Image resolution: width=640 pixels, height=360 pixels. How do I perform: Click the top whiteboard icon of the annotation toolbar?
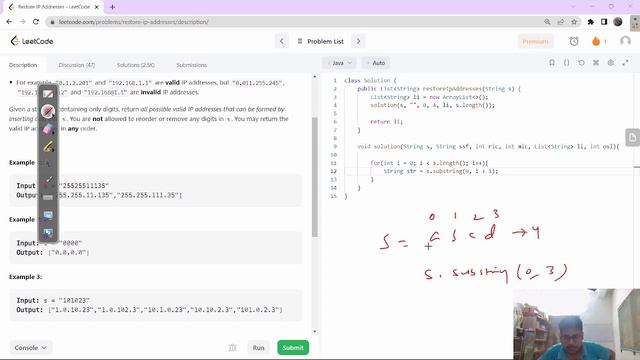pyautogui.click(x=48, y=94)
